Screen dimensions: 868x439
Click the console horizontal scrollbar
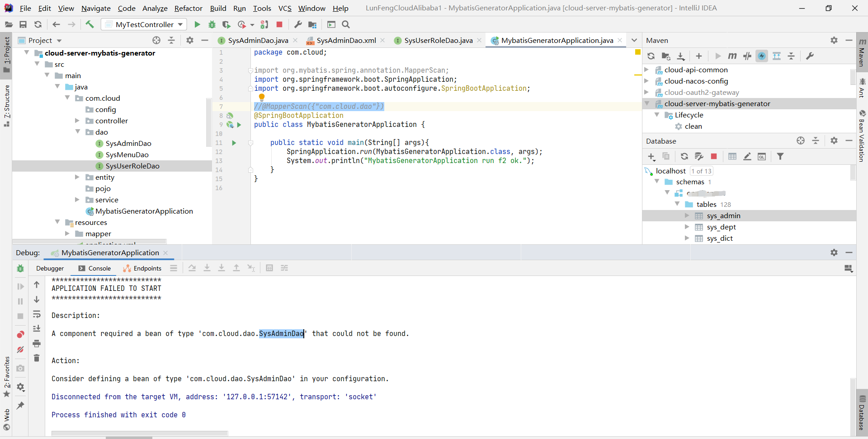point(140,434)
